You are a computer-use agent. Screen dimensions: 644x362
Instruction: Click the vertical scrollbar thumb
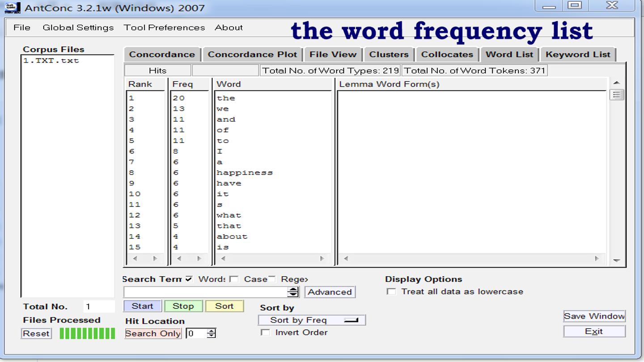pyautogui.click(x=617, y=94)
